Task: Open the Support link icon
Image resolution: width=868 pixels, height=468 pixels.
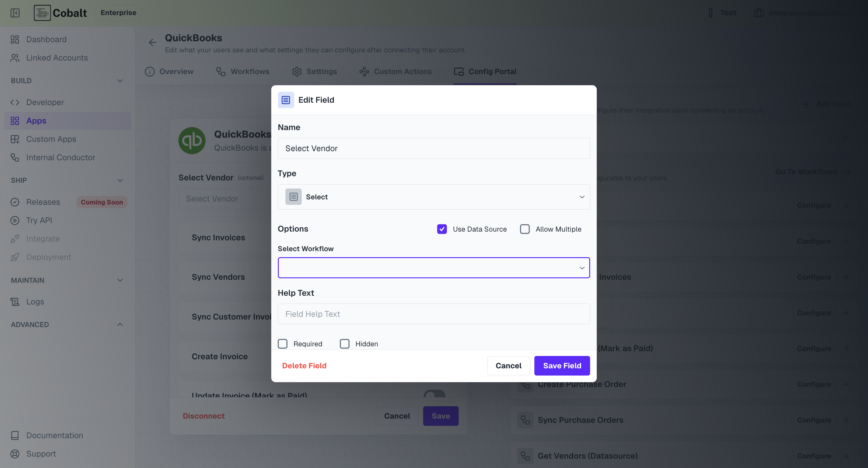Action: tap(15, 454)
